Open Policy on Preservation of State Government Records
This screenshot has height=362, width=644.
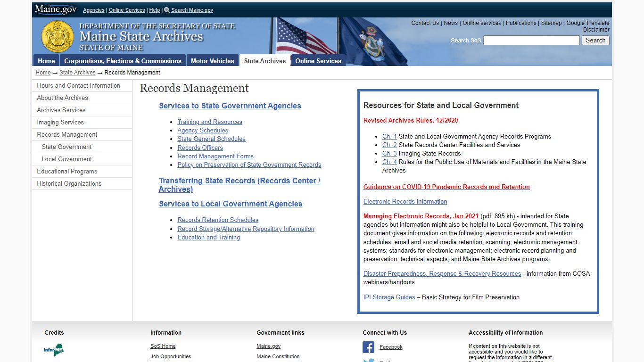(249, 165)
